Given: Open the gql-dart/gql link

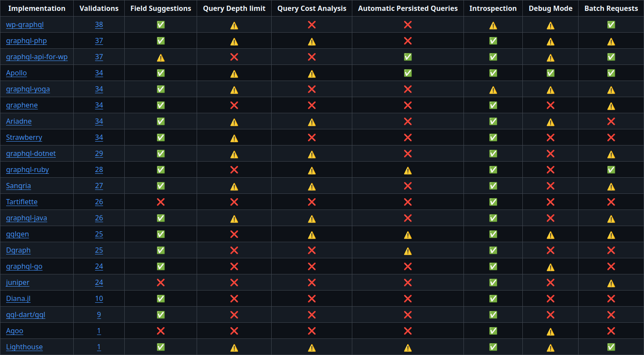Looking at the screenshot, I should pos(26,315).
